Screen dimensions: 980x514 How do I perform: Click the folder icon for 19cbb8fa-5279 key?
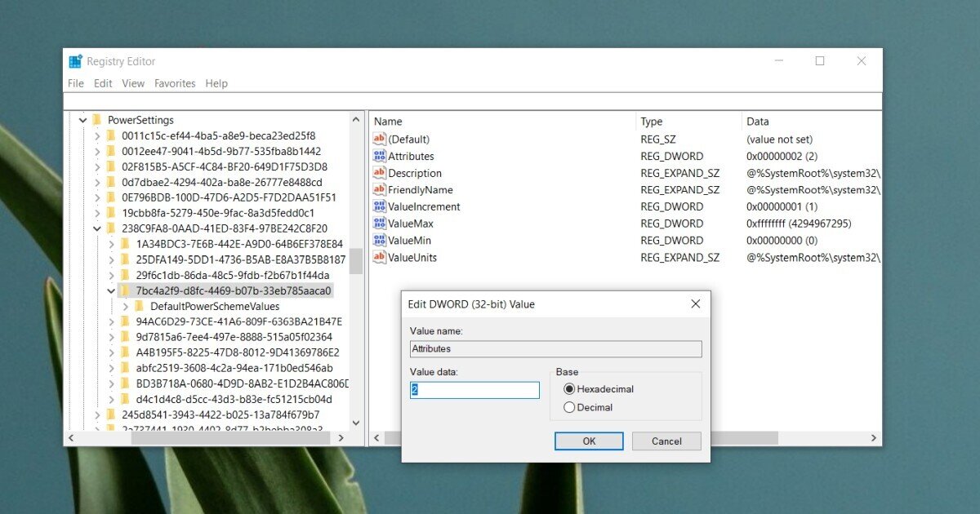(x=110, y=213)
